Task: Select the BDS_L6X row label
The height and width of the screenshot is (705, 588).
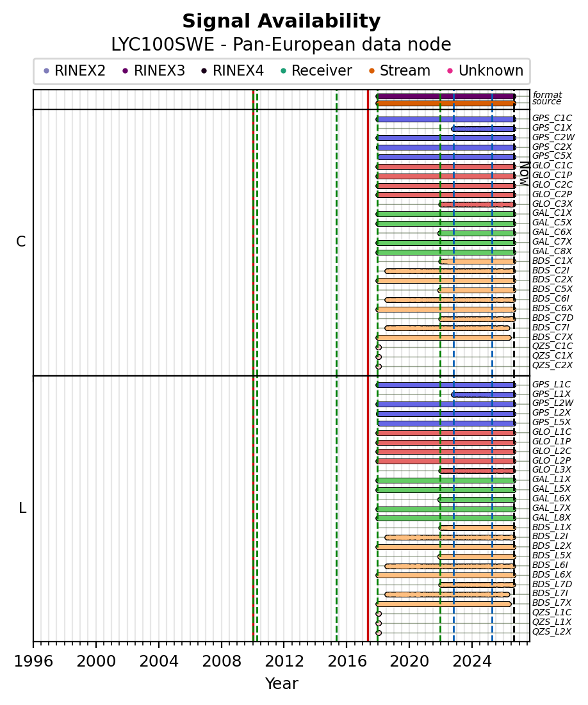Action: (551, 574)
